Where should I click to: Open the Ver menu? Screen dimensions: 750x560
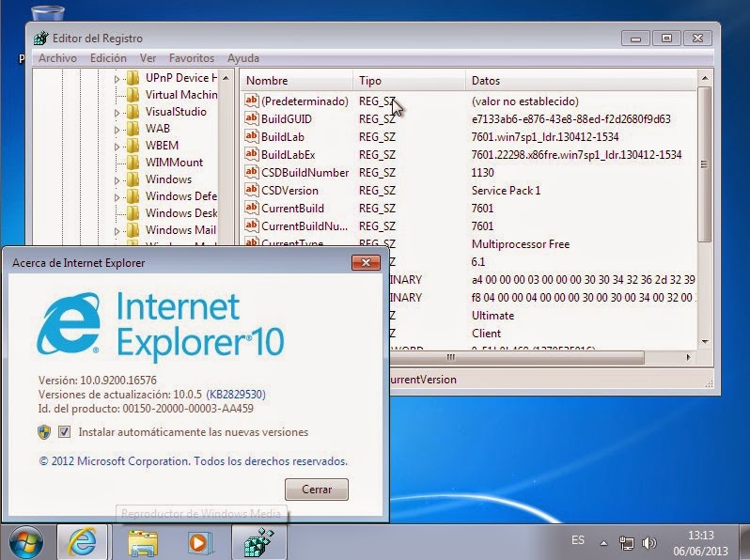(148, 58)
